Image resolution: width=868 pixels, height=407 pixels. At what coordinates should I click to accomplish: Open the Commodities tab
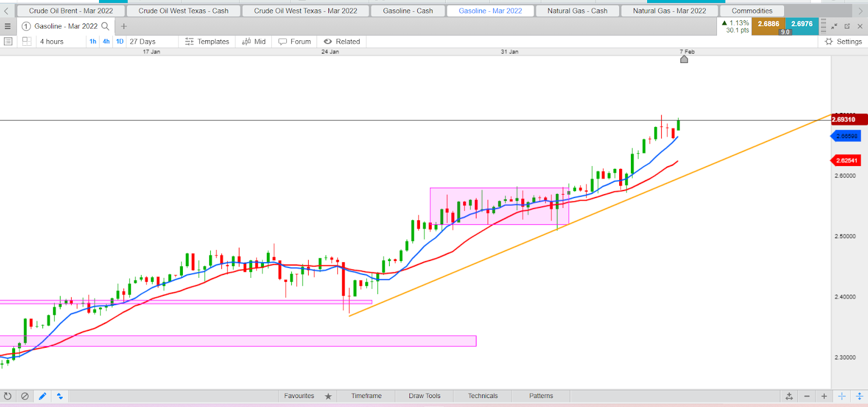752,11
